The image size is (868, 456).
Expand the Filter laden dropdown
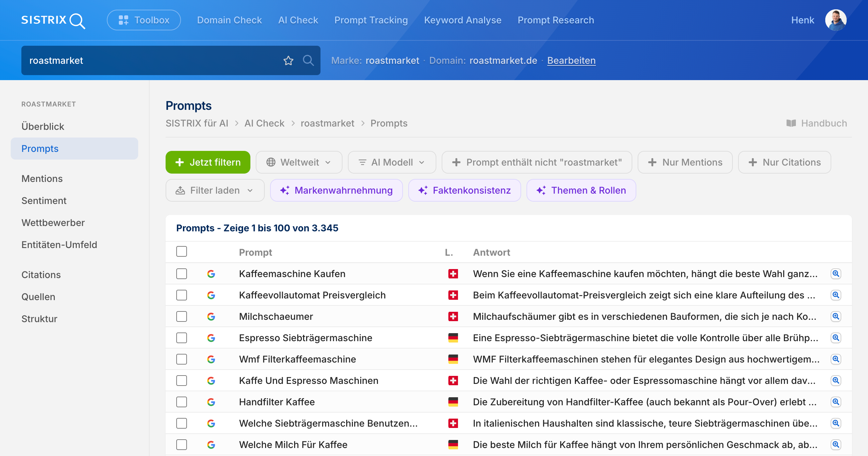[x=215, y=190]
